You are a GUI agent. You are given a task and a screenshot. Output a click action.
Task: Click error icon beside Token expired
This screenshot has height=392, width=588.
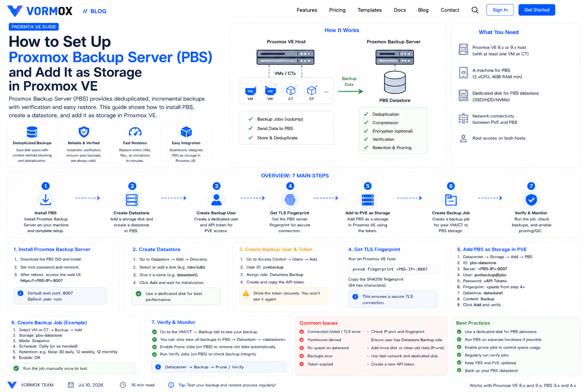tap(302, 364)
